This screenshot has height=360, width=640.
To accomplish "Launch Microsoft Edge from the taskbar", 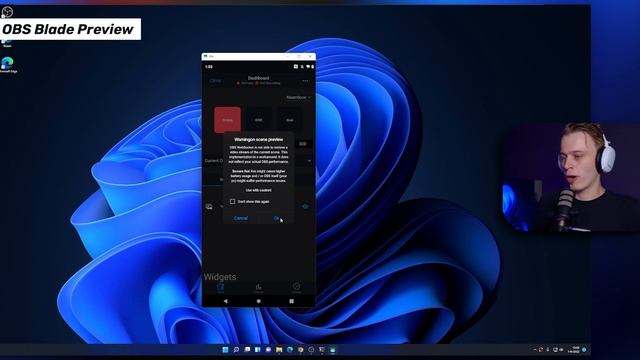I will [290, 350].
